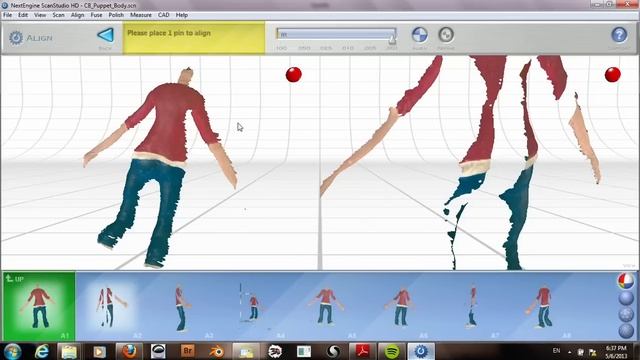
Task: Select the green A1 scan thumbnail
Action: pyautogui.click(x=39, y=306)
